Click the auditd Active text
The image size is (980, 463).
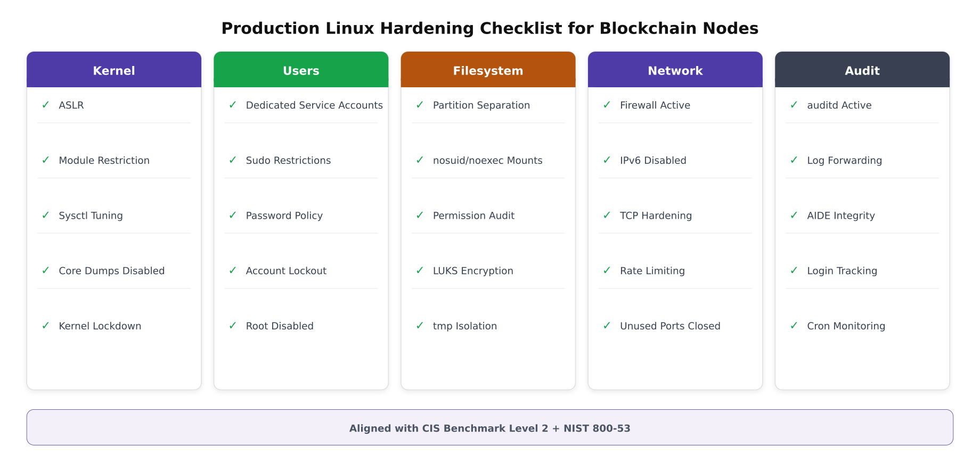839,105
